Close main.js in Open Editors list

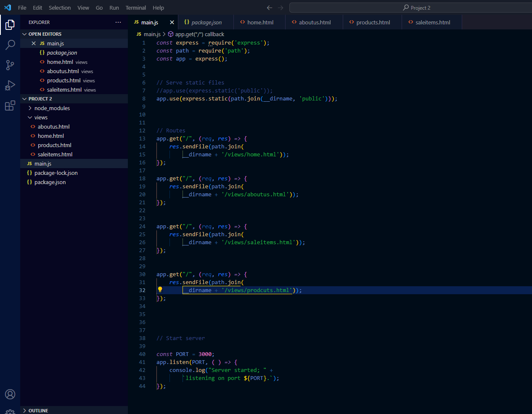34,43
